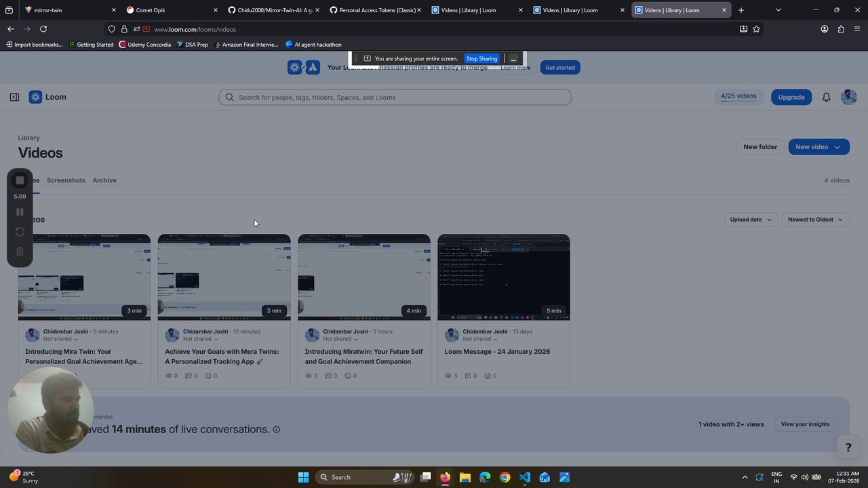868x488 pixels.
Task: Click the Firefox address bar URL
Action: [x=195, y=29]
